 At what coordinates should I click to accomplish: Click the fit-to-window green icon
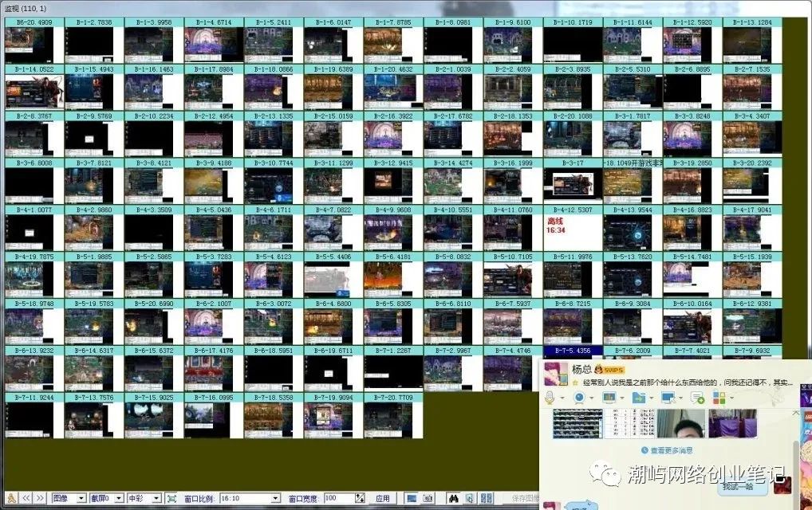(171, 498)
